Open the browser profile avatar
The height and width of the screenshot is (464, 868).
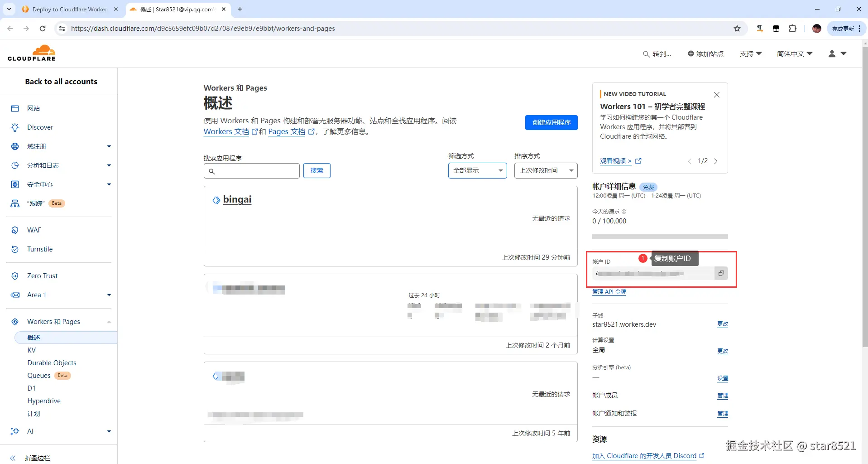[x=817, y=29]
